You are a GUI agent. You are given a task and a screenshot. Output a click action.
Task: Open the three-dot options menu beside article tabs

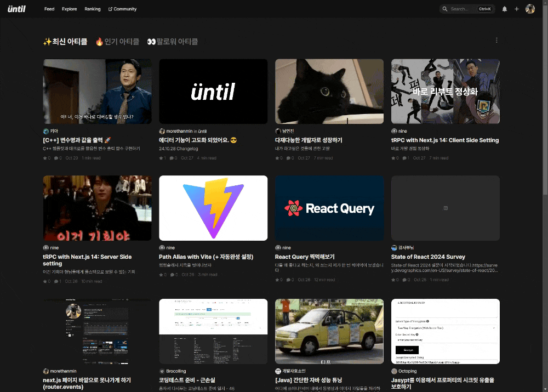click(x=496, y=40)
